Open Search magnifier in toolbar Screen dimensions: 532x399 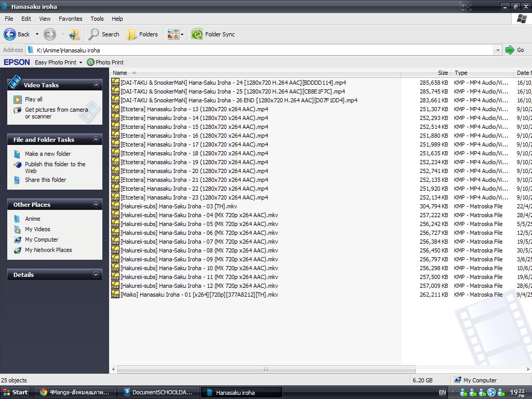94,34
